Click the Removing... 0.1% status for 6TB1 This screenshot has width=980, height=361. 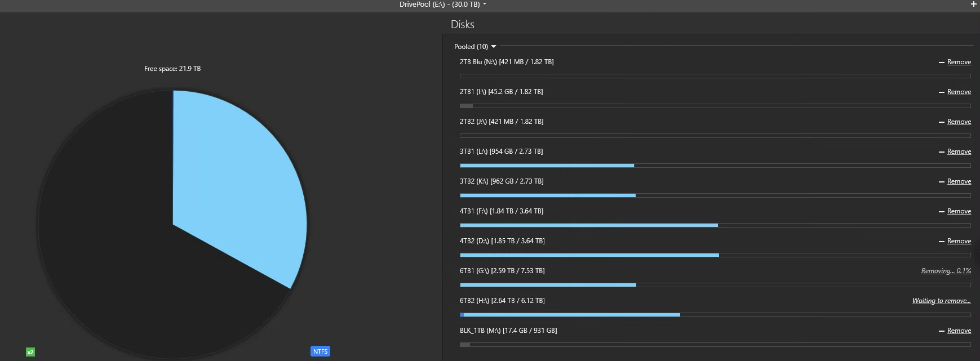tap(946, 271)
